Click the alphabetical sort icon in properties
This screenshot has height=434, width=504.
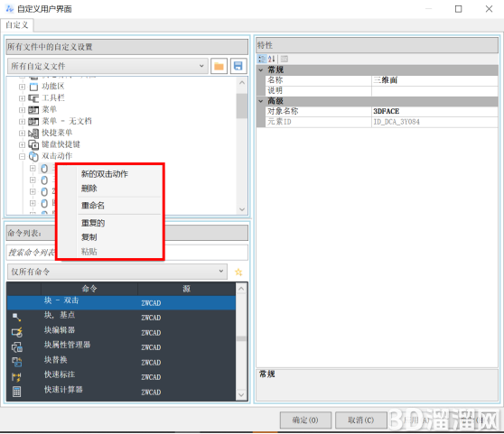tap(271, 59)
